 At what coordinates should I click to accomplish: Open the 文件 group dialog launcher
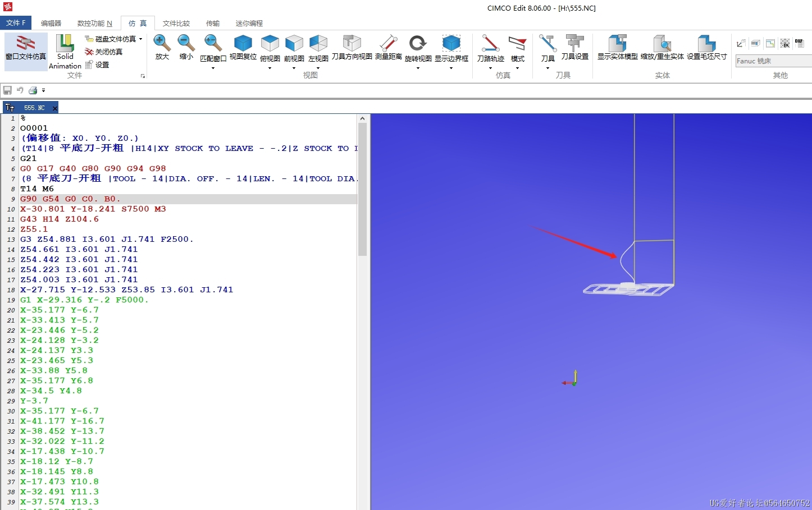143,76
